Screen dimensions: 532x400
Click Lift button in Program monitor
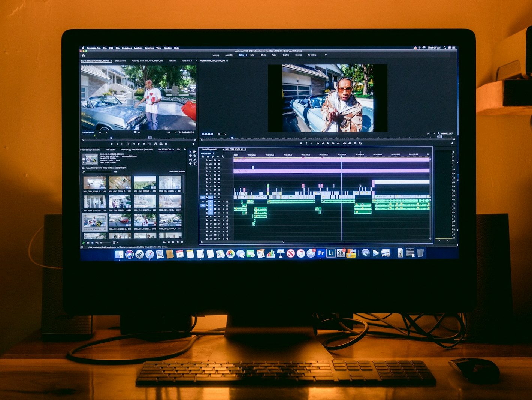pyautogui.click(x=344, y=143)
